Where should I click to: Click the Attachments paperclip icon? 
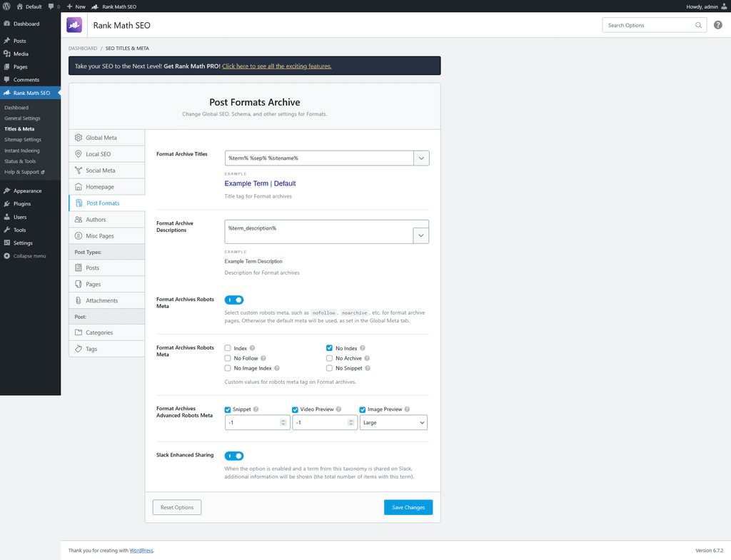pyautogui.click(x=79, y=300)
